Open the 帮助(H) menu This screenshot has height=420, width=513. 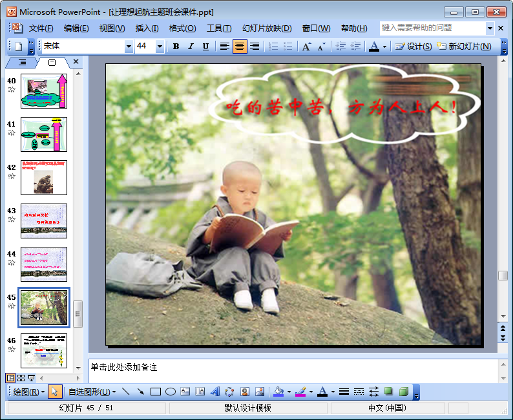point(354,28)
